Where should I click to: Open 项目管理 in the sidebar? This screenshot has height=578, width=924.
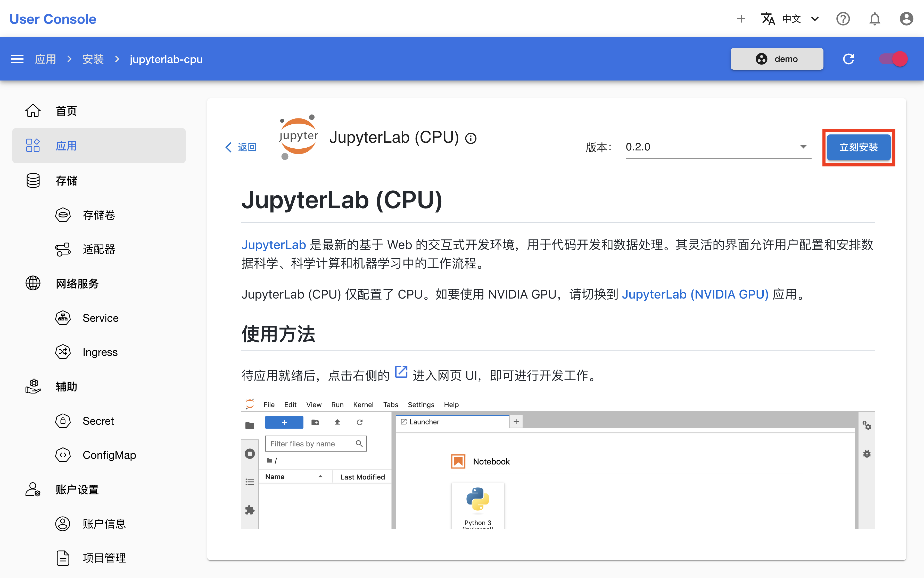coord(104,558)
